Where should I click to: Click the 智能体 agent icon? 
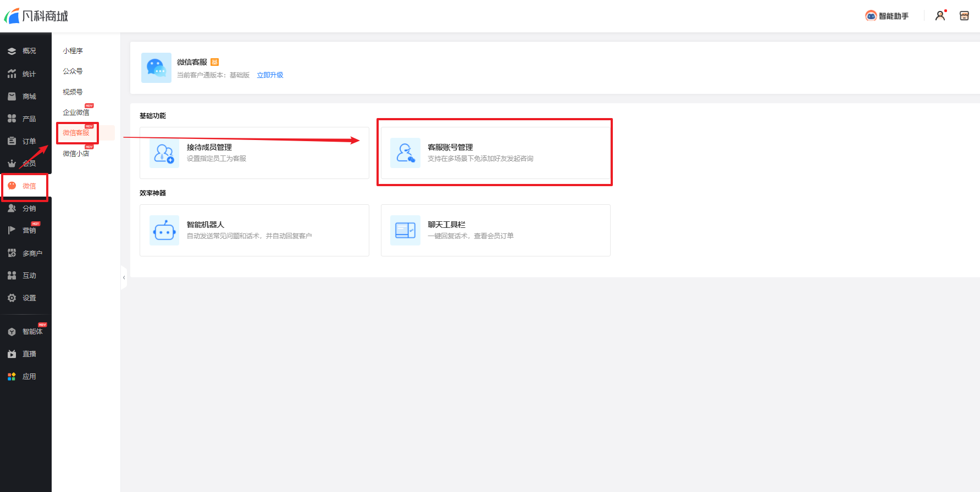(12, 332)
